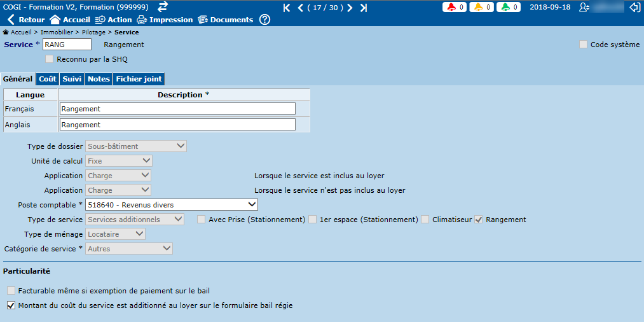Image resolution: width=644 pixels, height=322 pixels.
Task: Click the Français description input field
Action: 177,109
